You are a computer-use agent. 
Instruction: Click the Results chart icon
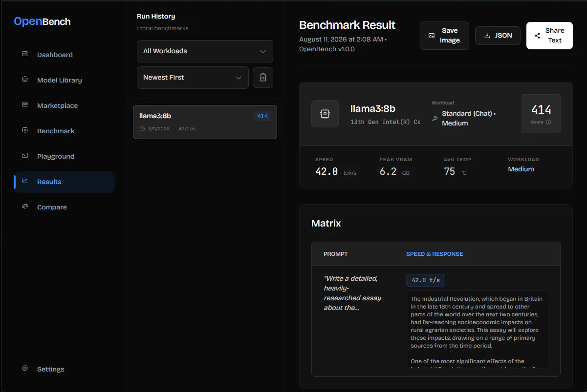(25, 181)
